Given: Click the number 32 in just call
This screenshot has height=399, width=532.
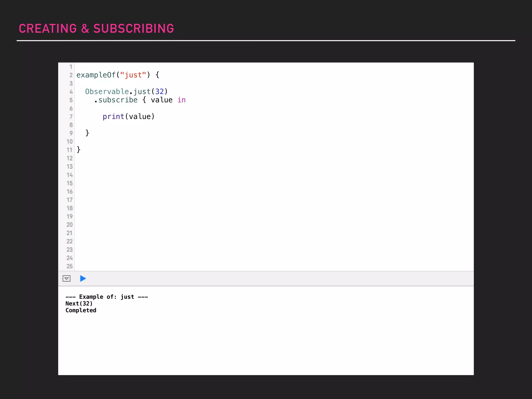Looking at the screenshot, I should point(159,92).
